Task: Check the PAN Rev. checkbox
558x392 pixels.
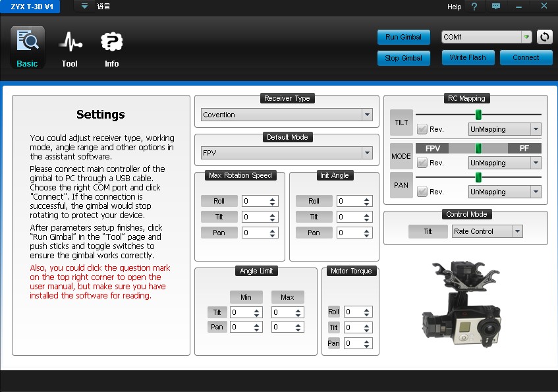Action: tap(422, 192)
